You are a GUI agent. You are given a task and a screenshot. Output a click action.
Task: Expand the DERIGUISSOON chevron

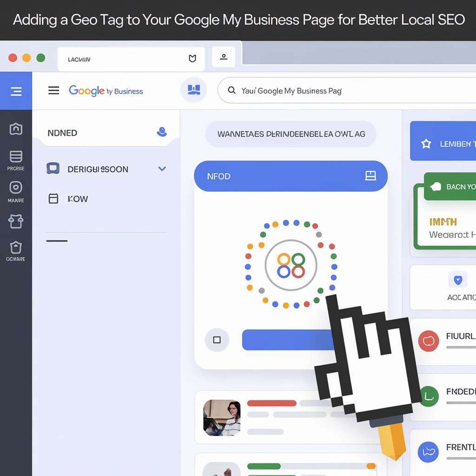(162, 169)
